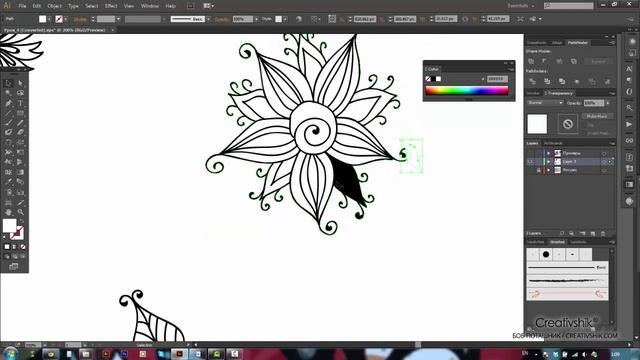Open the Character panel icon in dock

tap(629, 69)
